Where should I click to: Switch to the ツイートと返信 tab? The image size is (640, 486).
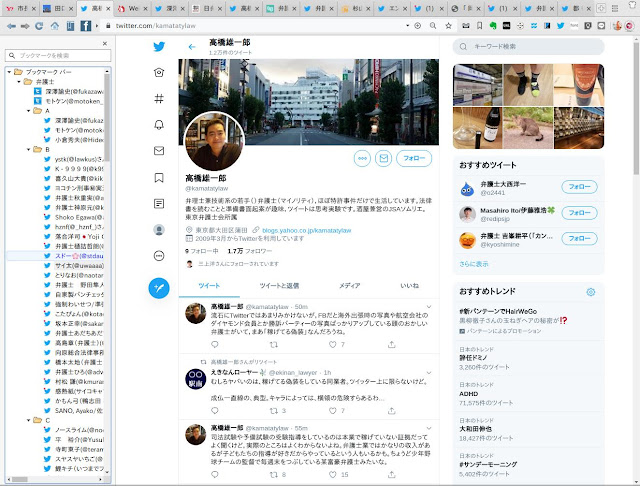click(279, 286)
